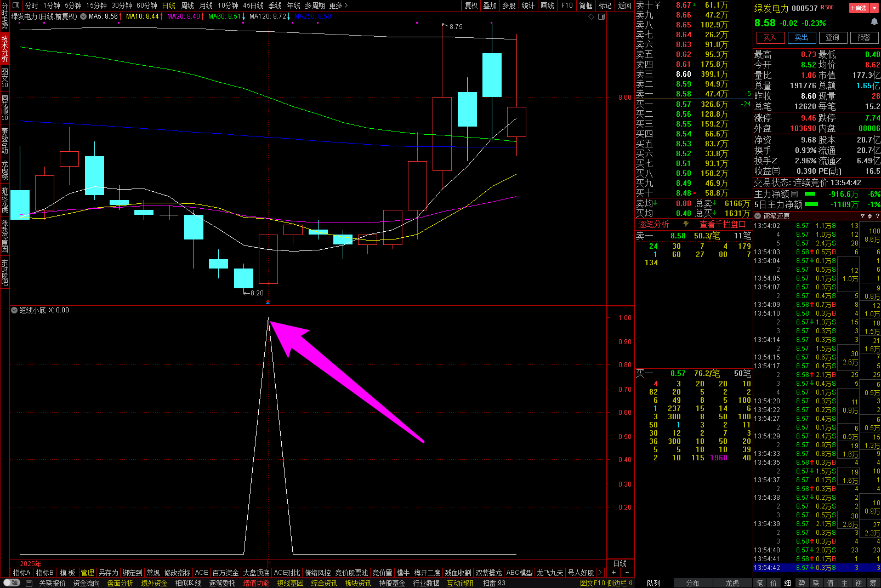Click the 买入 buy button
The image size is (881, 588).
click(770, 37)
